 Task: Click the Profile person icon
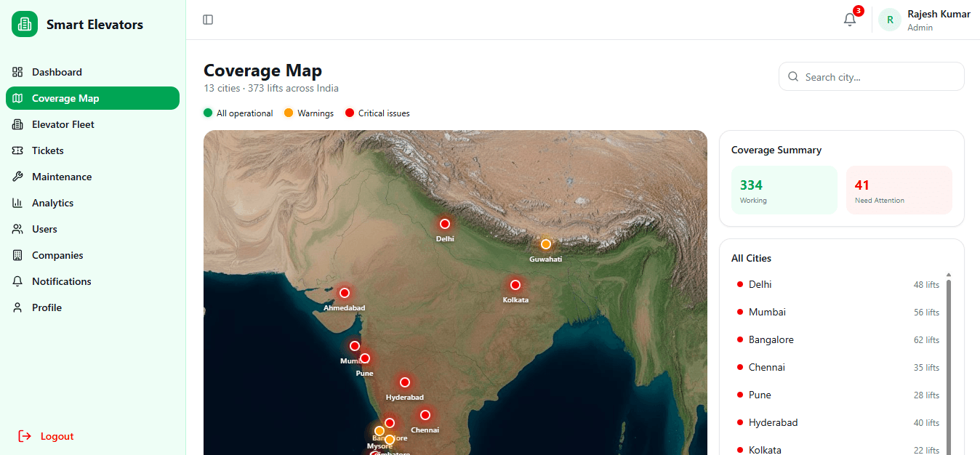click(17, 307)
